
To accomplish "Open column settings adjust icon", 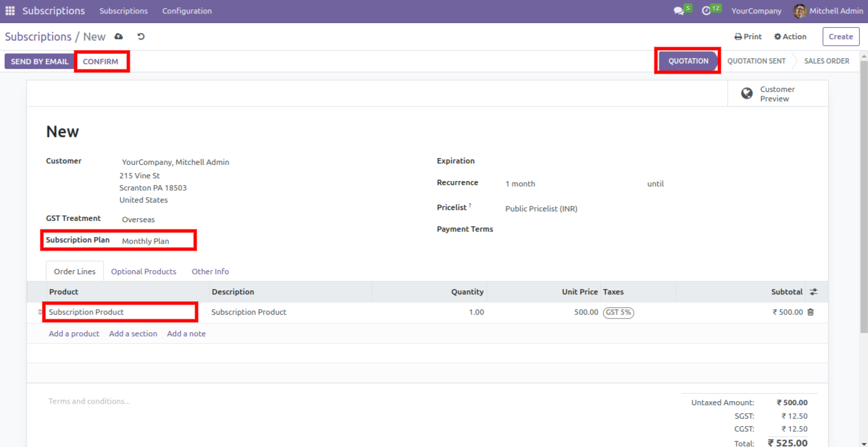I will click(x=813, y=292).
